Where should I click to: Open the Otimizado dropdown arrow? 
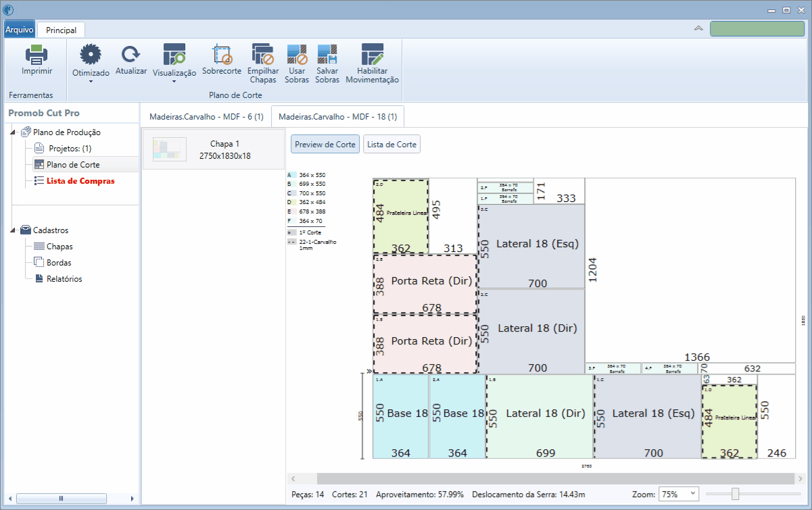tap(90, 82)
